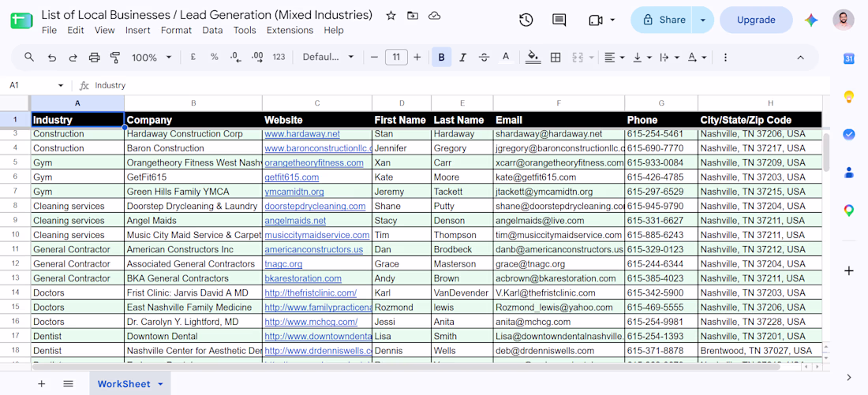The image size is (868, 395).
Task: Open Gemini sparkle icon
Action: pos(811,20)
